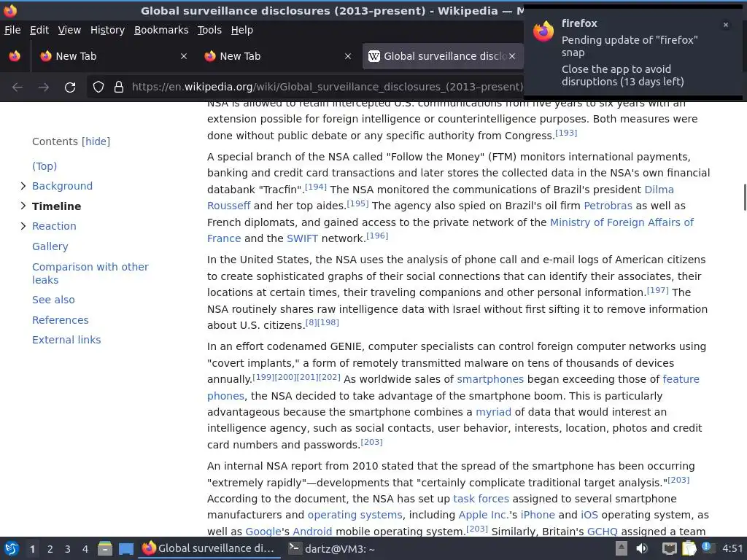This screenshot has height=560, width=747.
Task: Open the Apple Inc. link
Action: pyautogui.click(x=483, y=516)
